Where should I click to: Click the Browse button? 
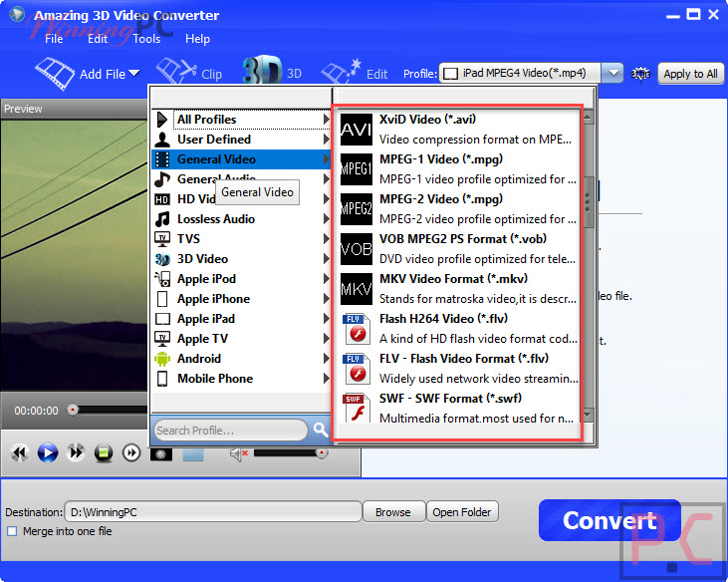pyautogui.click(x=393, y=512)
